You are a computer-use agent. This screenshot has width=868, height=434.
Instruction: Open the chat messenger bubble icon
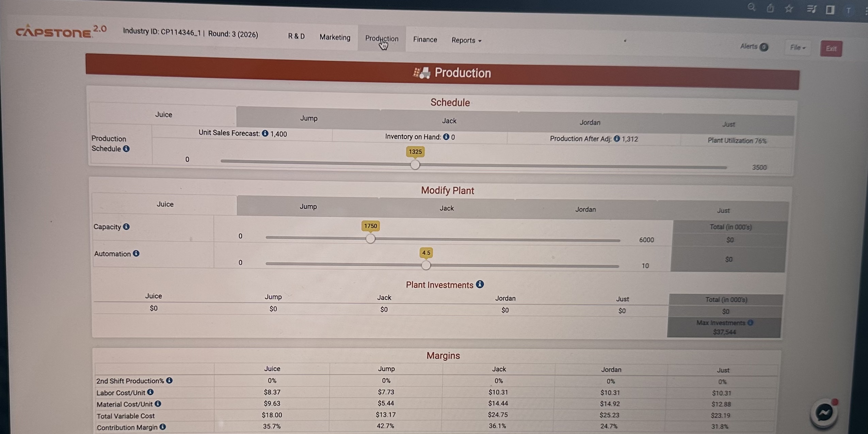pyautogui.click(x=824, y=413)
